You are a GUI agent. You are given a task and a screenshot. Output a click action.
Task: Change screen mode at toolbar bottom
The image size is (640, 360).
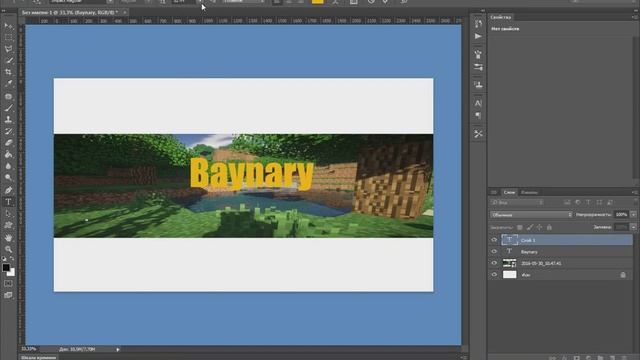[8, 295]
